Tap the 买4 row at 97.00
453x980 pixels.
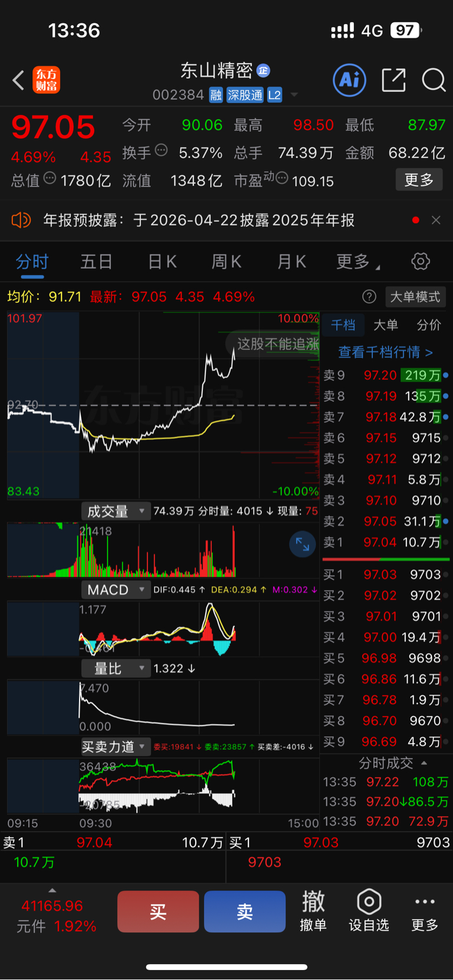386,637
